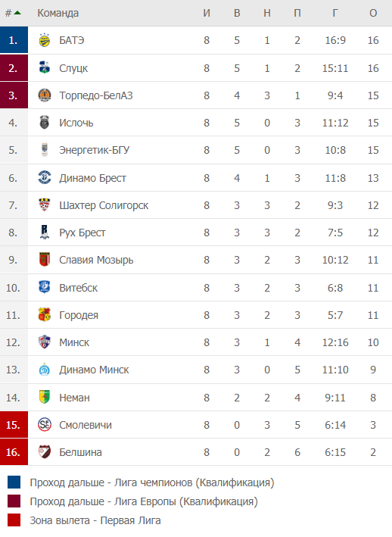Select the Динамо Брест club emblem
Image resolution: width=392 pixels, height=537 pixels.
pyautogui.click(x=45, y=178)
